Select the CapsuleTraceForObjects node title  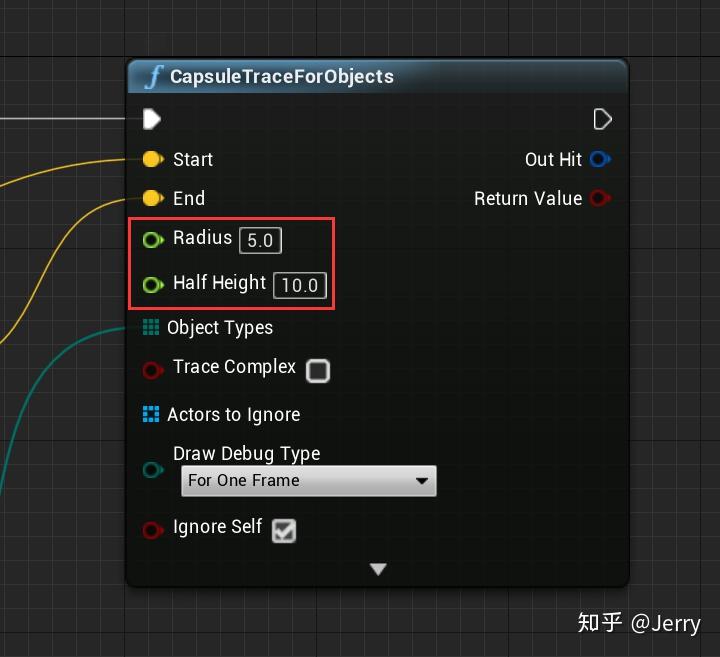pos(282,77)
